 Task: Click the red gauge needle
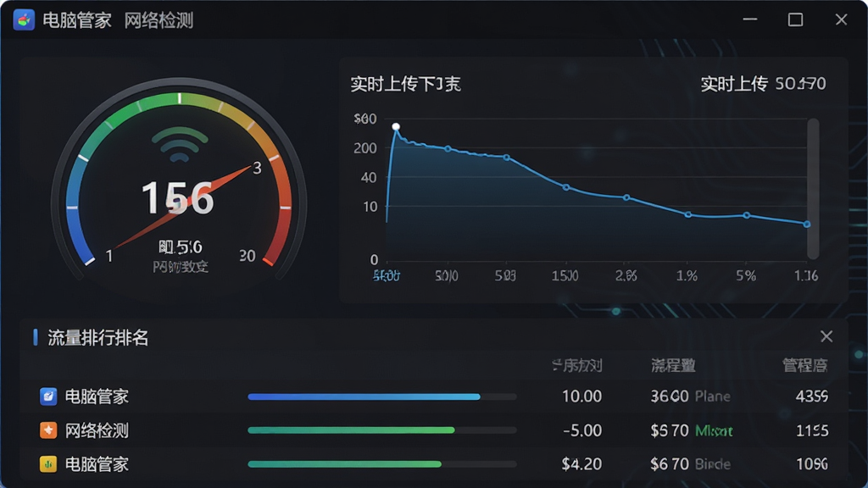(x=183, y=207)
